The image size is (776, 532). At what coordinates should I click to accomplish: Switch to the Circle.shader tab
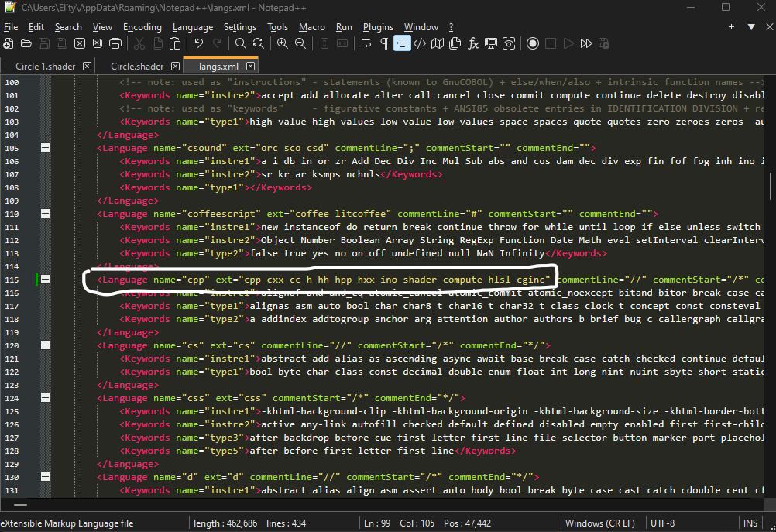tap(137, 67)
